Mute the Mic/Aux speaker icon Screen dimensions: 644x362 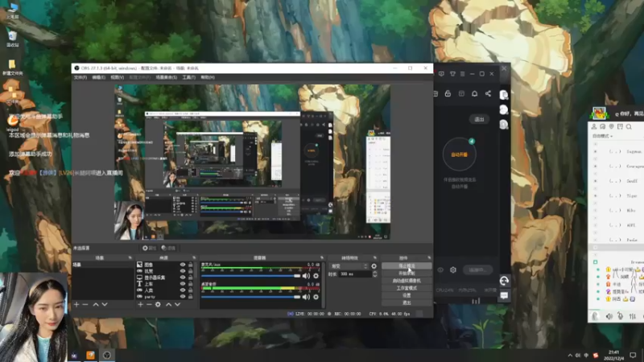pyautogui.click(x=306, y=276)
